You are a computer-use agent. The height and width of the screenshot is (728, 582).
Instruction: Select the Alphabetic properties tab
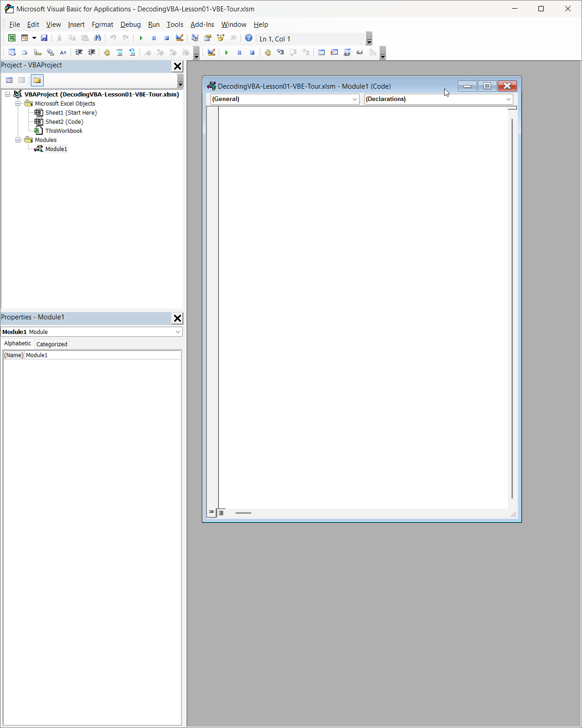click(x=18, y=344)
